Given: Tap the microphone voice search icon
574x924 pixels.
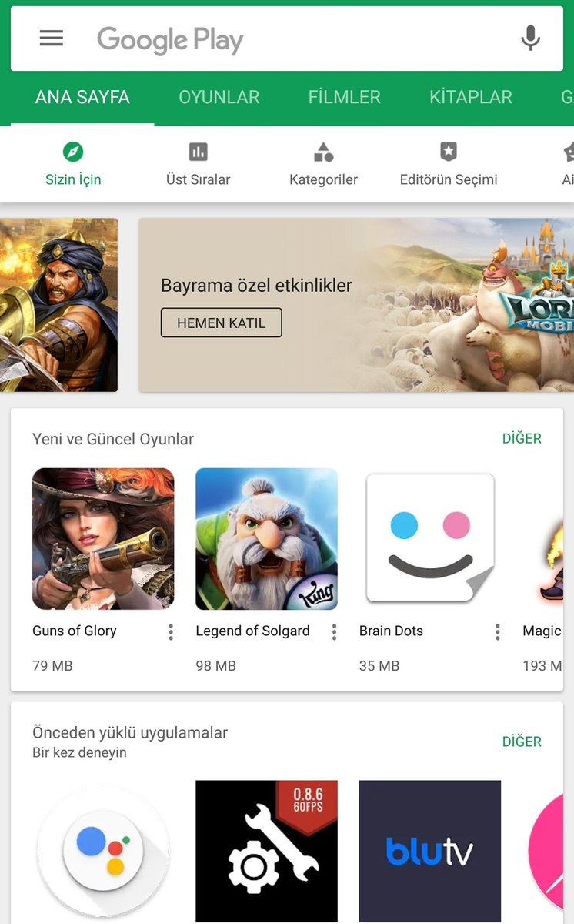Looking at the screenshot, I should coord(530,38).
